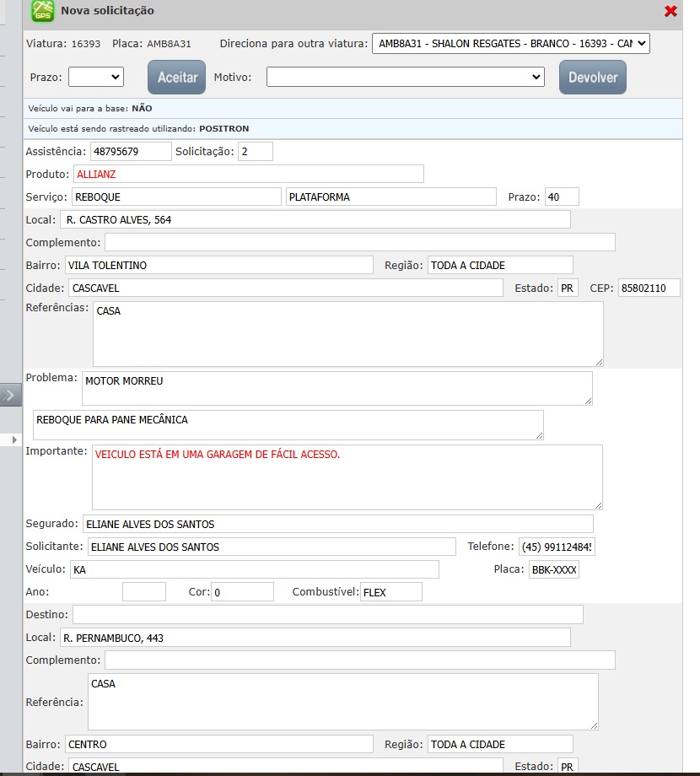Click the Assistência number field
The height and width of the screenshot is (776, 700).
point(131,152)
